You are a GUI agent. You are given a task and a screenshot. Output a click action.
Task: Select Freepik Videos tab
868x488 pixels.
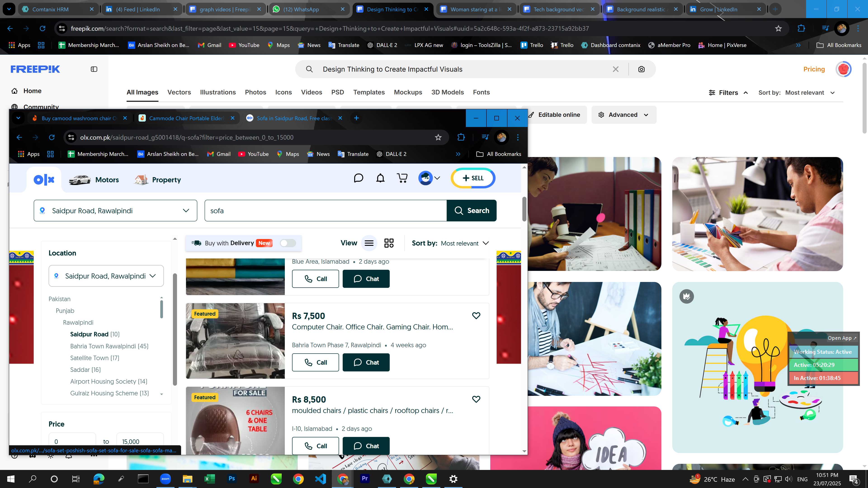click(x=311, y=92)
